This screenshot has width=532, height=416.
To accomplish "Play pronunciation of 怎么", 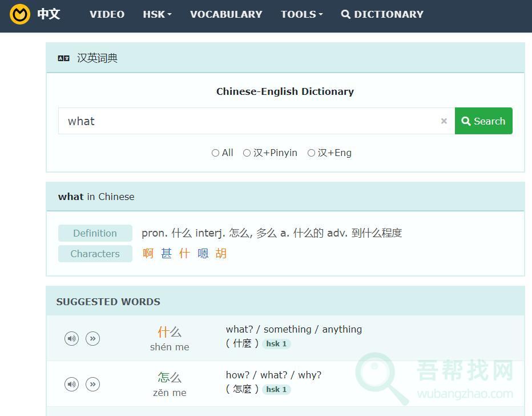I will [x=71, y=384].
